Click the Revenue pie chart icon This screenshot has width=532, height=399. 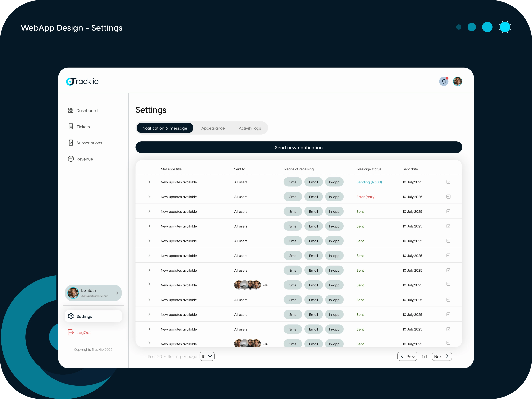(71, 159)
